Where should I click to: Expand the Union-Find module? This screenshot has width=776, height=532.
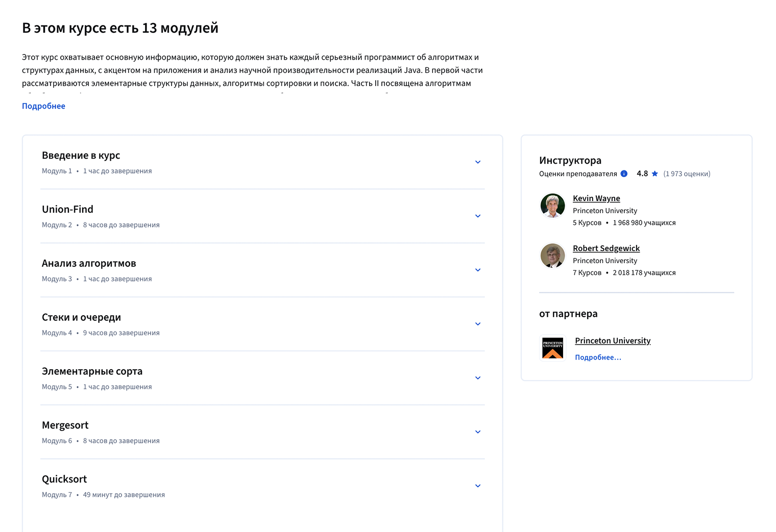478,216
